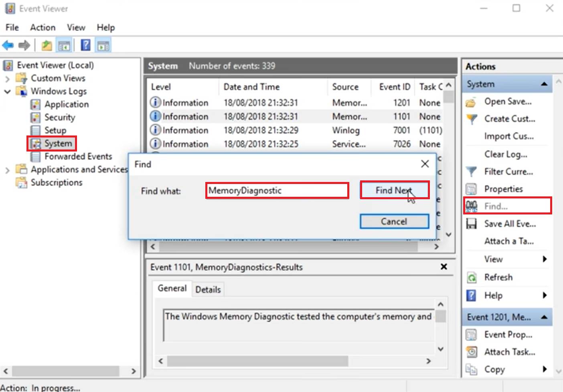Expand Custom Views in the tree
Screen dimensions: 563x392
coord(8,78)
